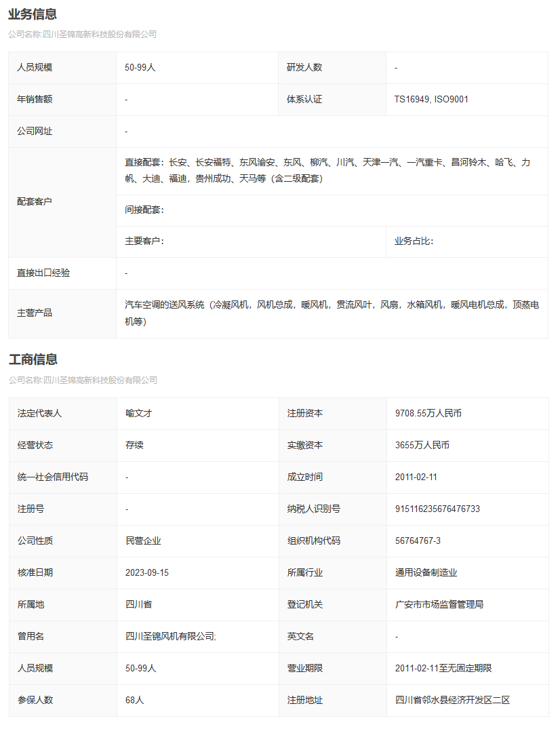Click the 注册地址 label
This screenshot has height=746, width=560.
(305, 701)
